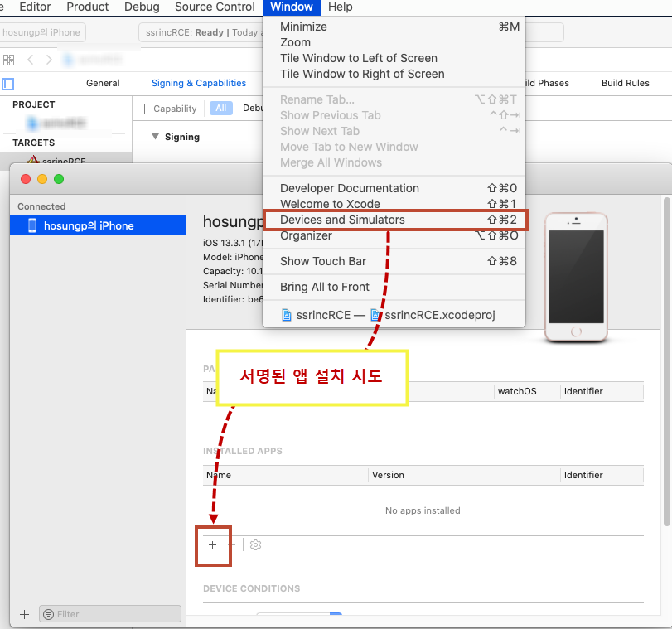
Task: Select the All configuration filter
Action: [x=221, y=108]
